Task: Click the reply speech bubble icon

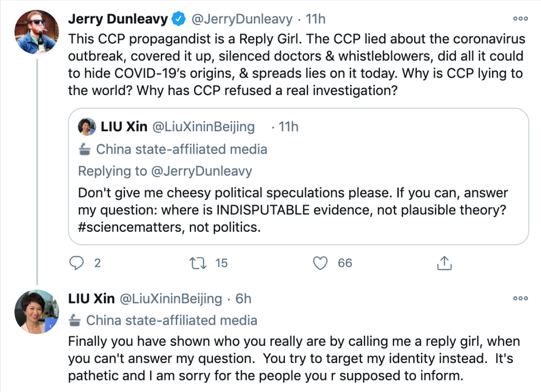Action: coord(78,262)
